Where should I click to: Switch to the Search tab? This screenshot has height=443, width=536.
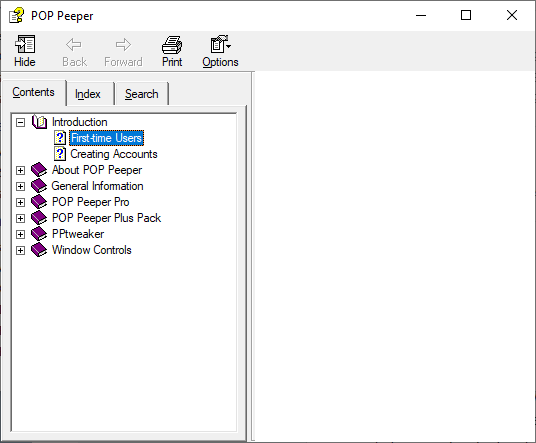tap(142, 94)
